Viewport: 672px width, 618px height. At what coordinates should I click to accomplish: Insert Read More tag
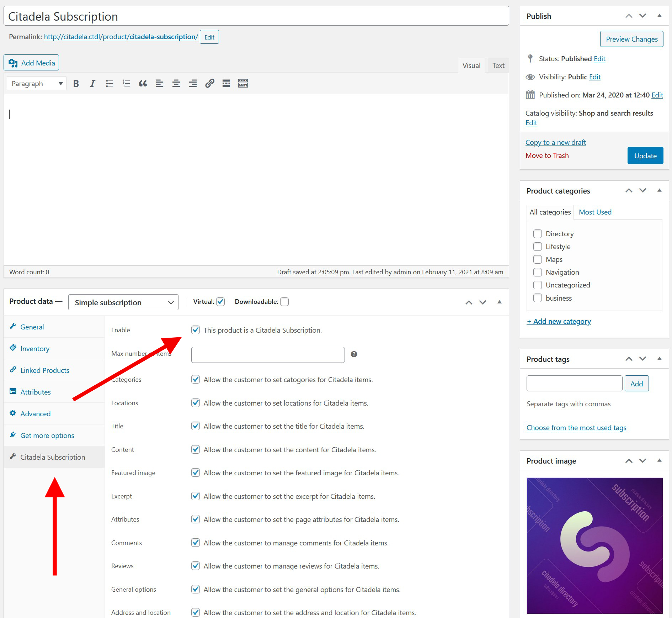pyautogui.click(x=226, y=84)
